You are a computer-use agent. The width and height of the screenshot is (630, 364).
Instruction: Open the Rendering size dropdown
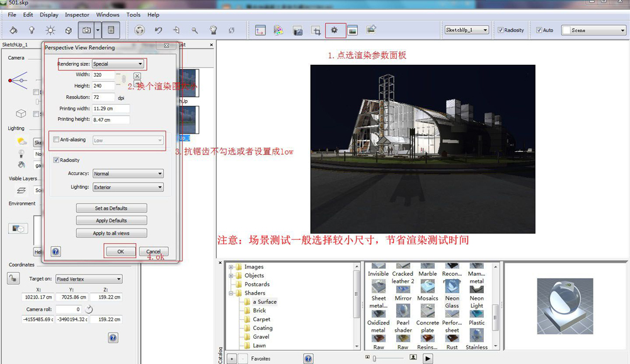pos(118,64)
